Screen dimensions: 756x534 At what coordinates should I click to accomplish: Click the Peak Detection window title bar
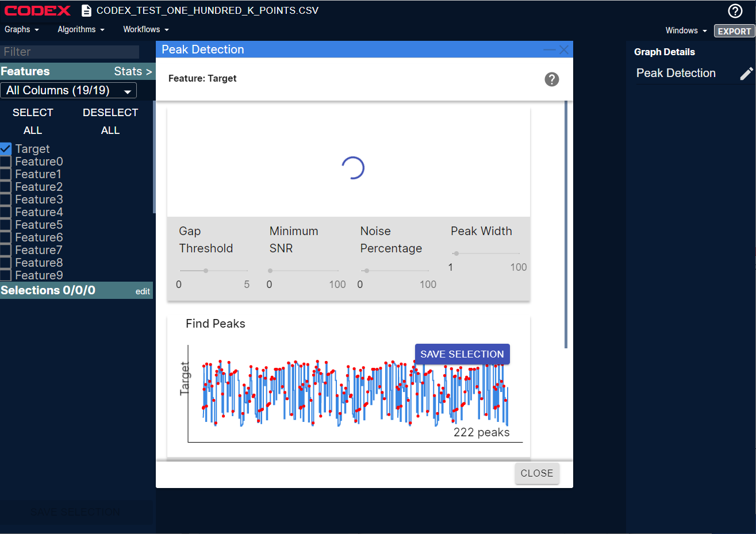(364, 49)
